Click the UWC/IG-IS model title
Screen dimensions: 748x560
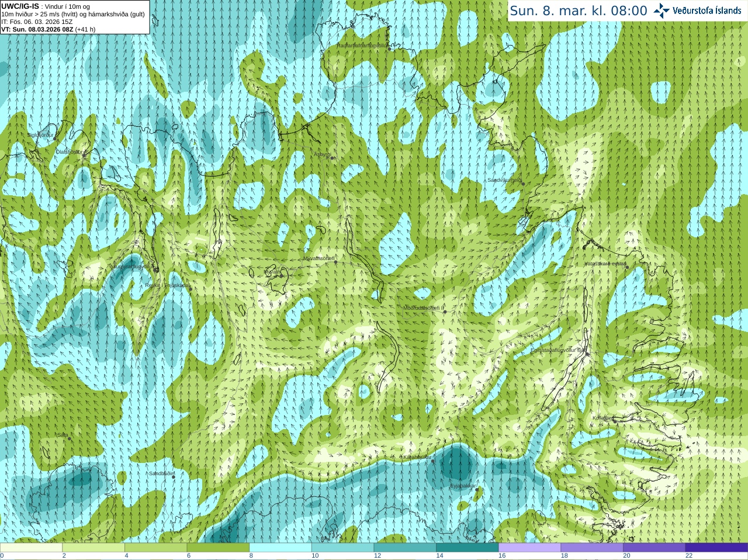pyautogui.click(x=20, y=6)
